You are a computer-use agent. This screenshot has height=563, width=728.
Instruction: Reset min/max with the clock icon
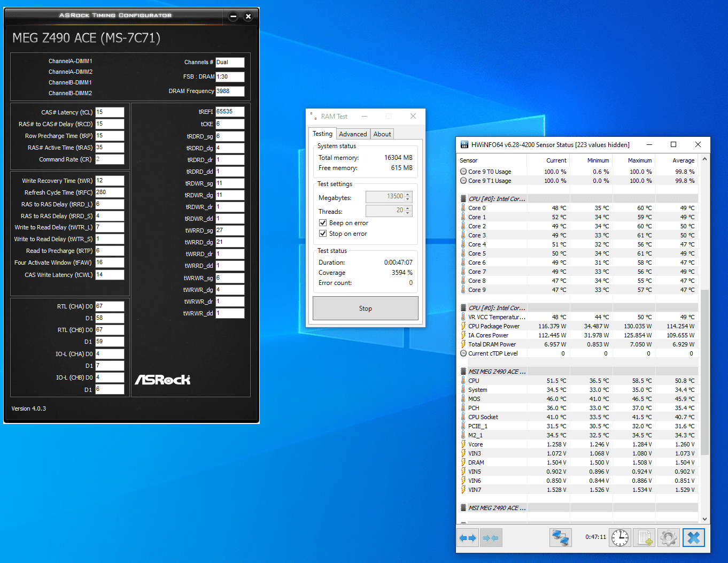(x=620, y=538)
